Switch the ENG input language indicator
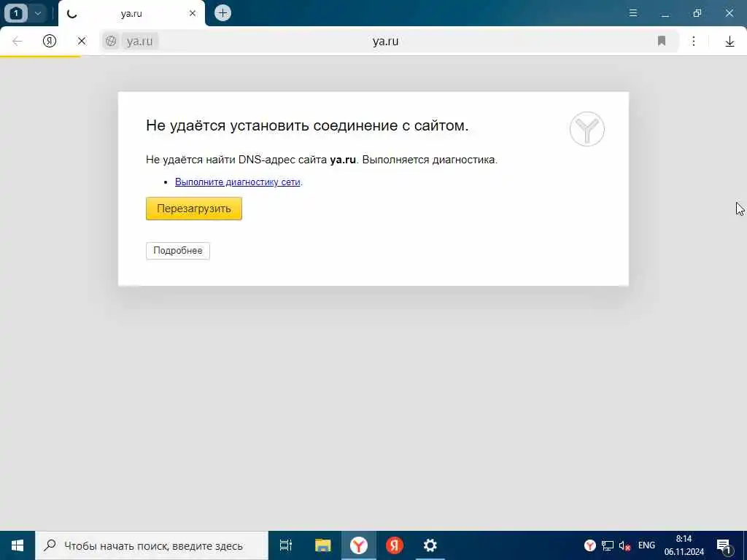 pyautogui.click(x=646, y=545)
